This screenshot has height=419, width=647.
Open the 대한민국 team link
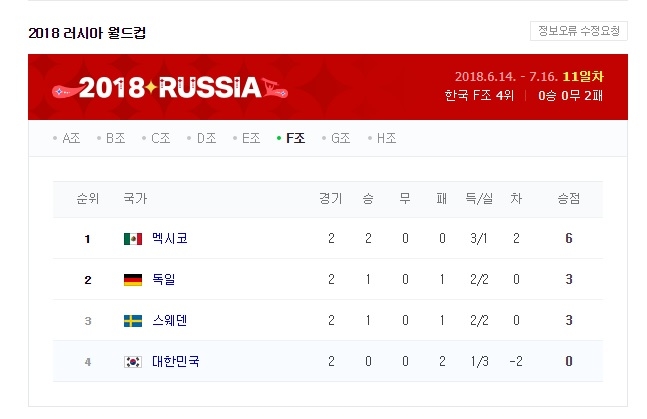click(175, 361)
